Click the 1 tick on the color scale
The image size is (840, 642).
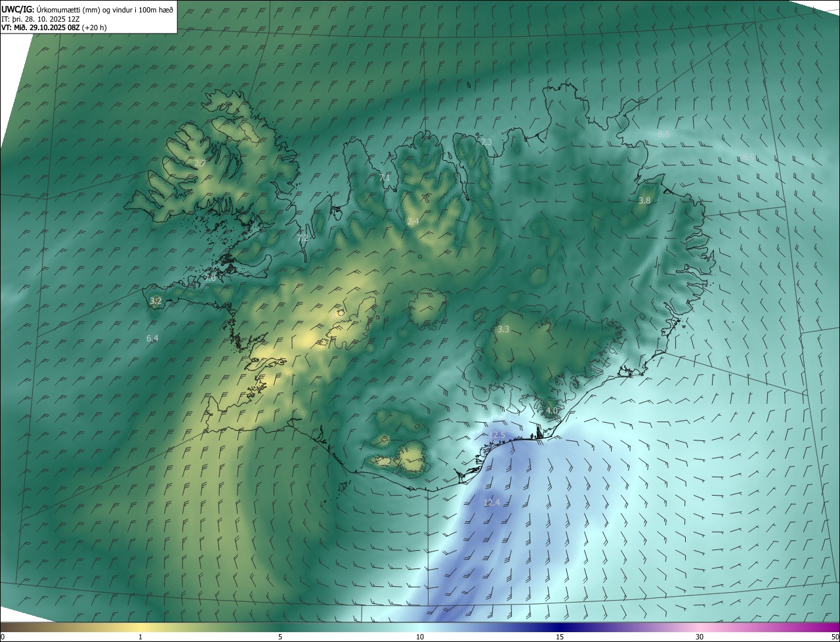pyautogui.click(x=140, y=637)
